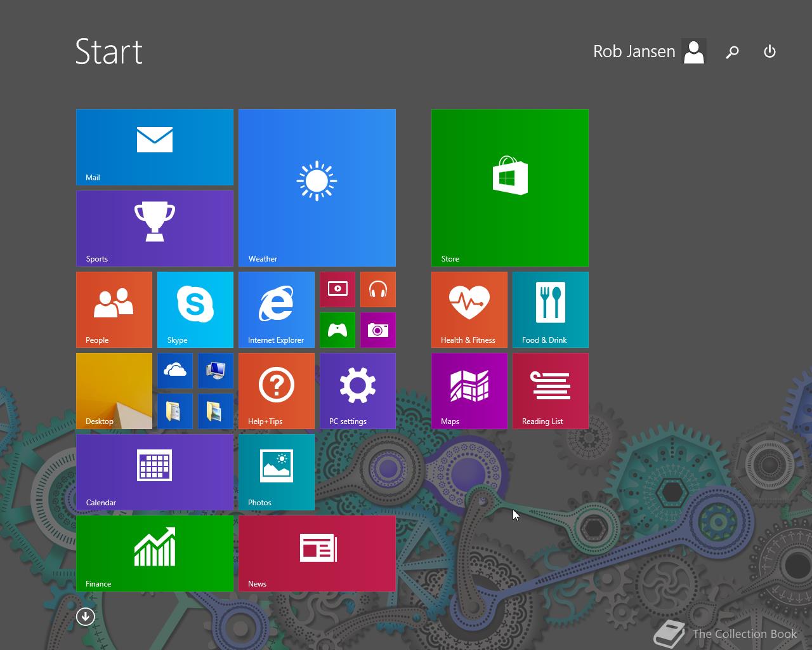Open the small Camera tile

pos(378,330)
